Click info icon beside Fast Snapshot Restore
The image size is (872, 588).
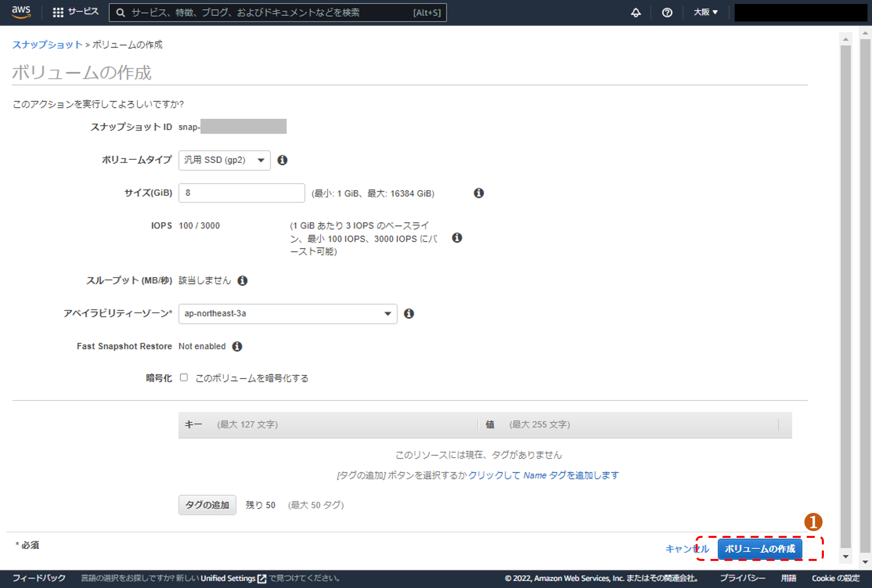click(x=237, y=346)
